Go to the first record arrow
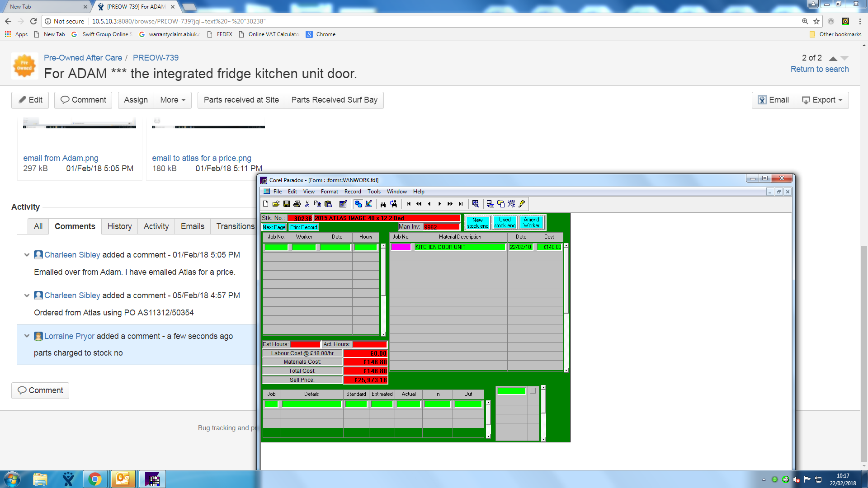The width and height of the screenshot is (868, 488). 409,204
